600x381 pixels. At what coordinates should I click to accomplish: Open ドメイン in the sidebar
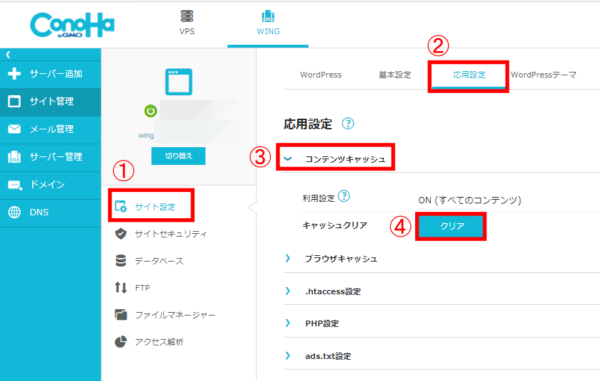51,185
